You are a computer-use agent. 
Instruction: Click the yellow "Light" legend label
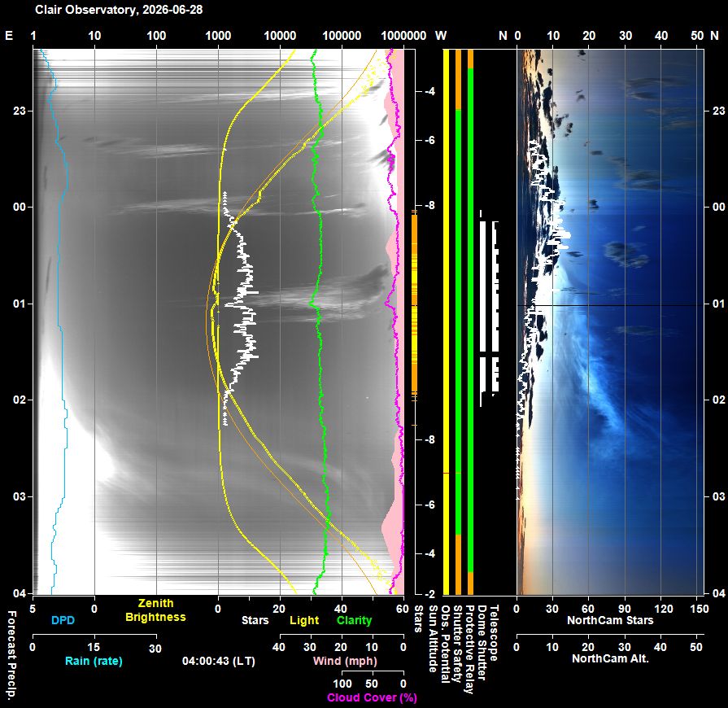304,620
